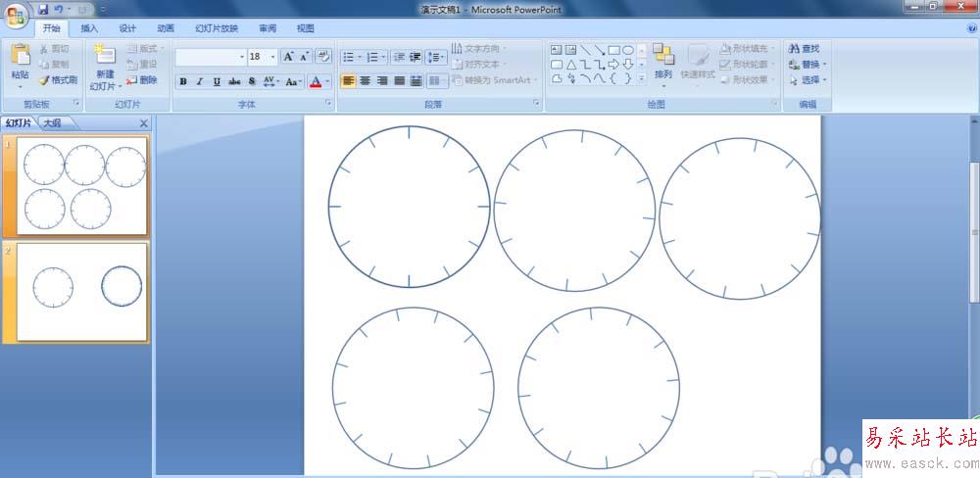Screen dimensions: 980x478
Task: Click the 查找 (Find) button
Action: click(804, 48)
